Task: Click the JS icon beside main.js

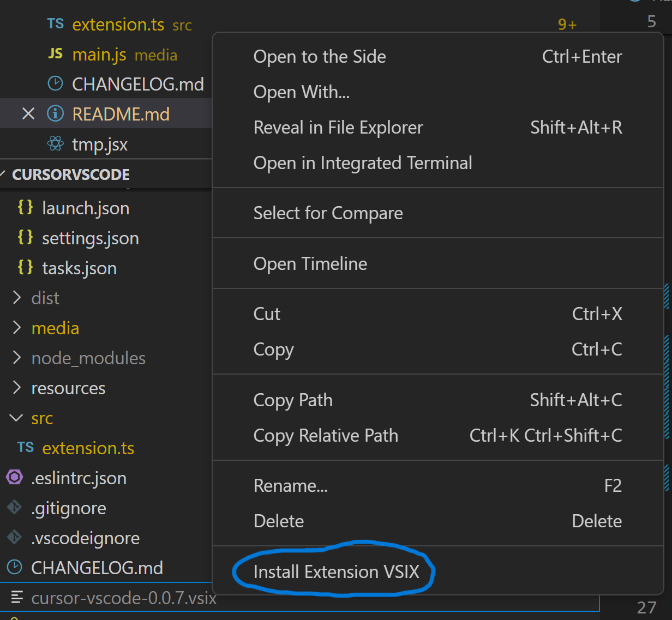Action: coord(56,53)
